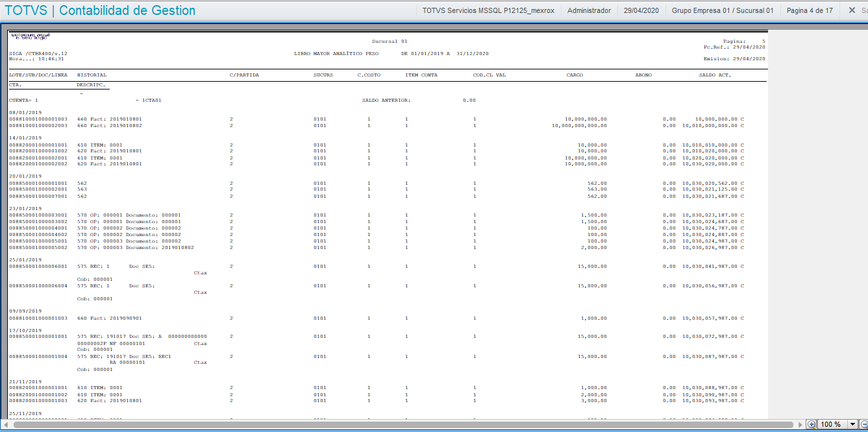The width and height of the screenshot is (868, 432).
Task: Click the 23/01/2019 date group heading
Action: click(25, 209)
